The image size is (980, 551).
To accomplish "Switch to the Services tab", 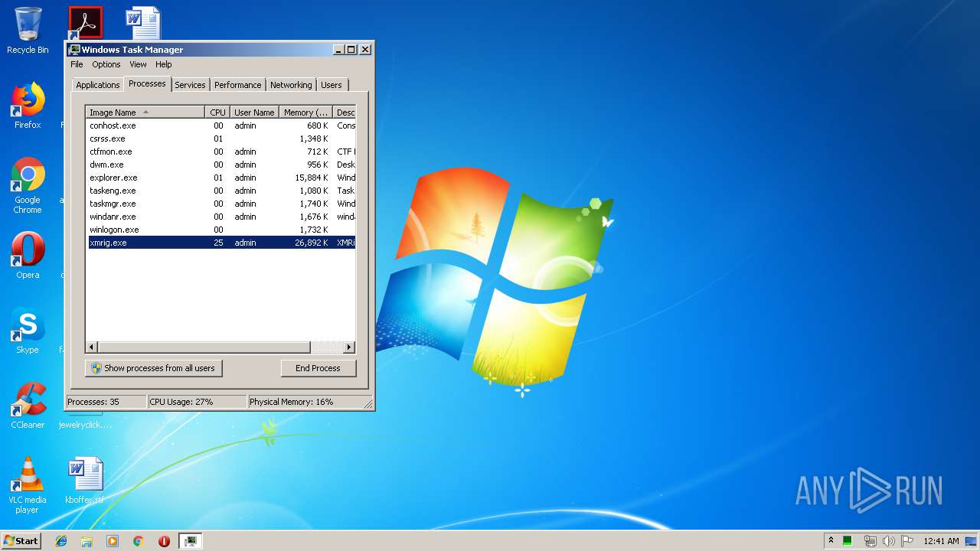I will point(190,85).
